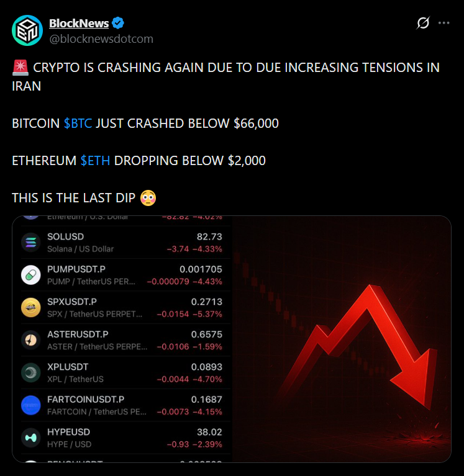Click the $BTC cashtag
Image resolution: width=464 pixels, height=476 pixels.
[78, 123]
